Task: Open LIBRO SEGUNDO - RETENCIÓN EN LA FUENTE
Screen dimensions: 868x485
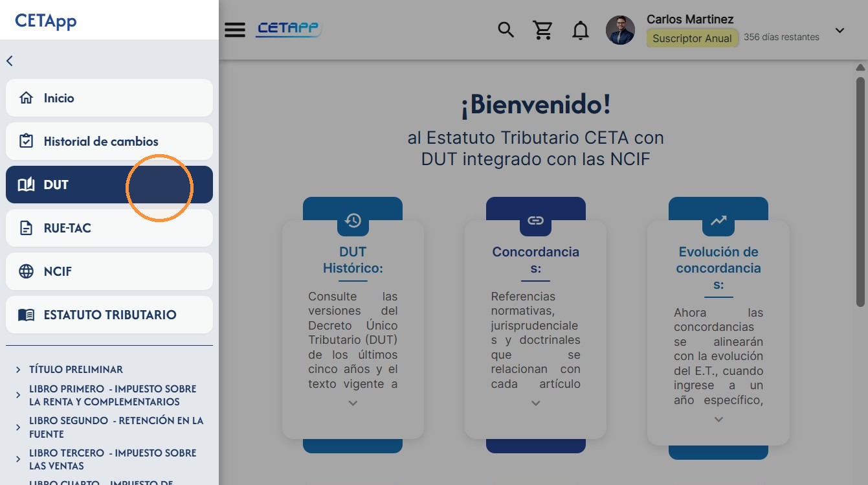Action: (x=116, y=427)
